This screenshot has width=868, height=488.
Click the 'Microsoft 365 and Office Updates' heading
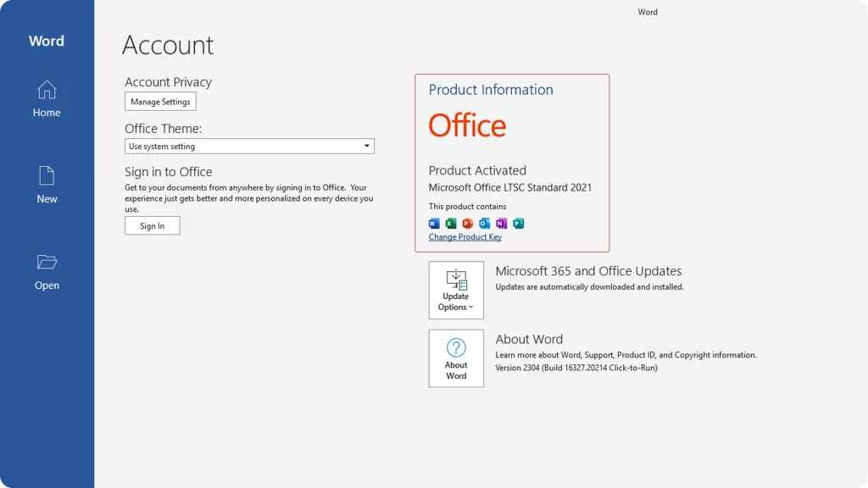click(x=588, y=271)
